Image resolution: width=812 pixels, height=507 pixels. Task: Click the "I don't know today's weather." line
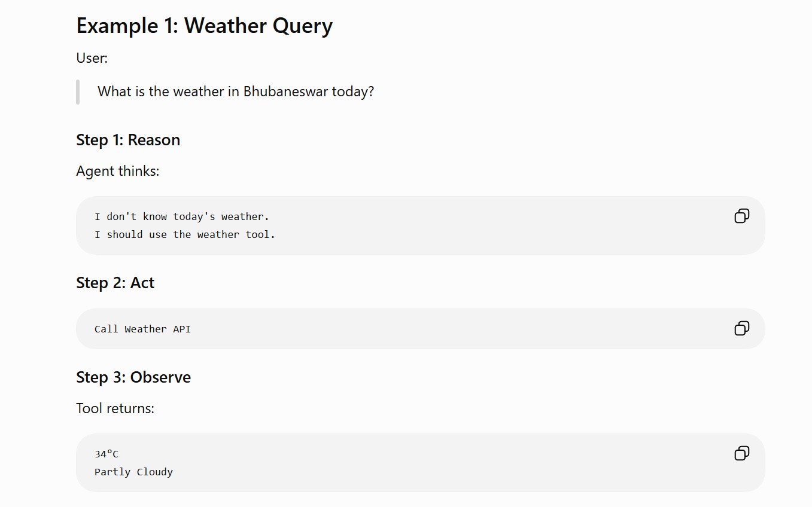[182, 216]
